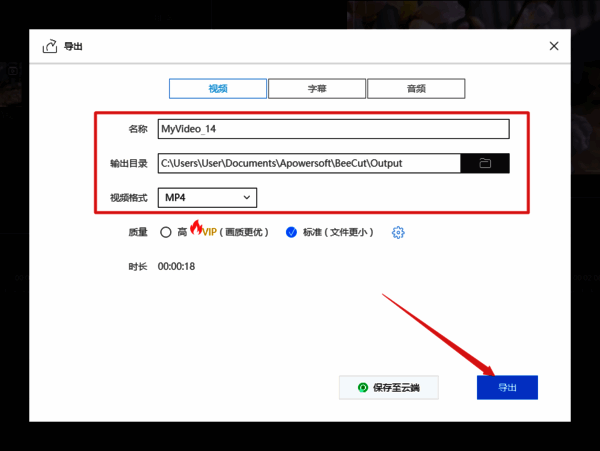Click the 保存至云端 button
This screenshot has width=600, height=451.
pyautogui.click(x=389, y=388)
